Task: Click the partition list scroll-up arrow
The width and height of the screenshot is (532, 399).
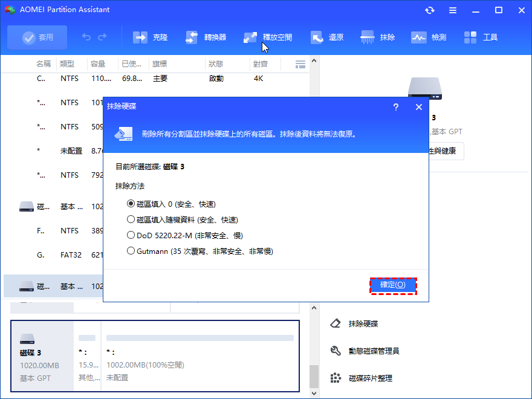Action: (314, 60)
